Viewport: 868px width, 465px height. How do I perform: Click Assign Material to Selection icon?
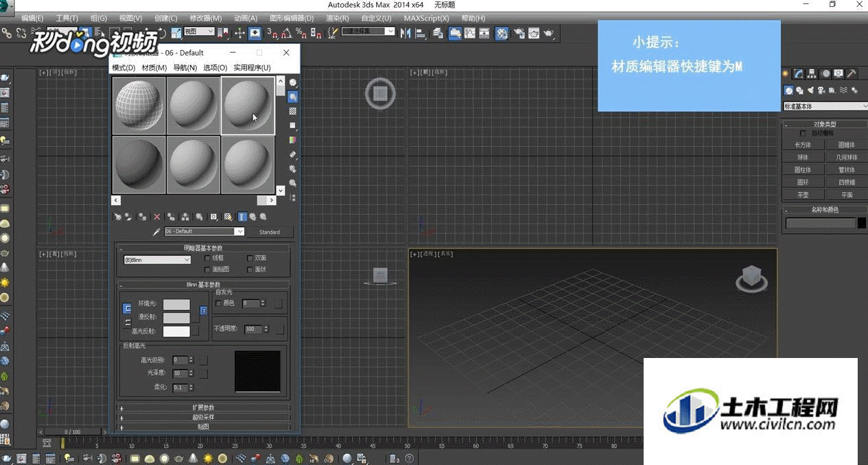tap(142, 217)
